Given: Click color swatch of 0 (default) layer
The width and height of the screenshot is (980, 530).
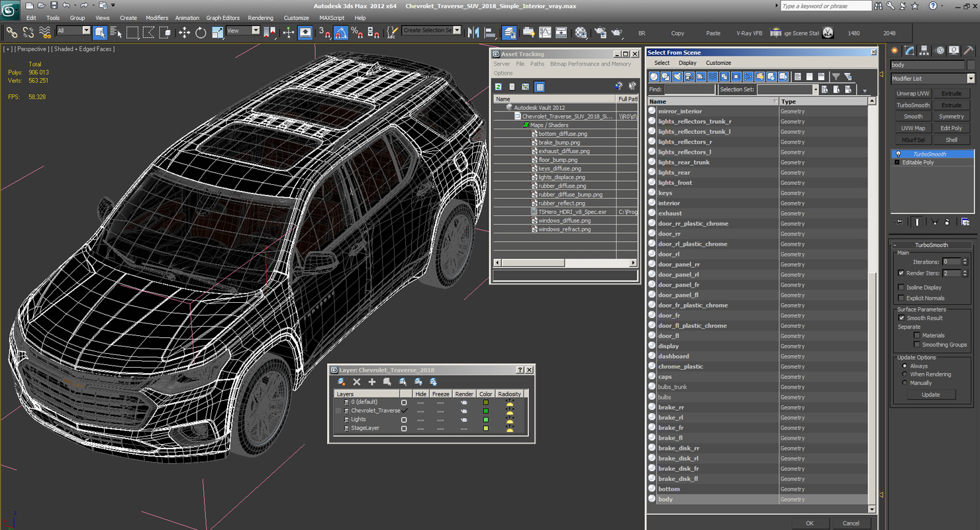Looking at the screenshot, I should (x=485, y=402).
